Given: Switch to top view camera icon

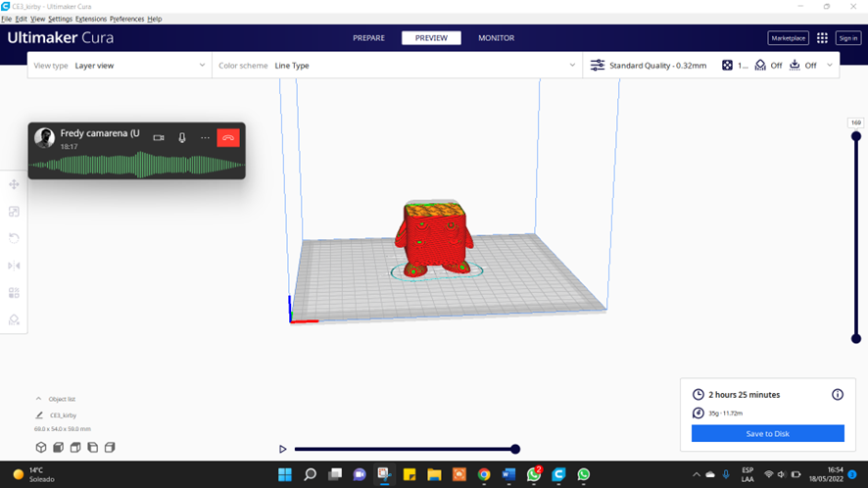Looking at the screenshot, I should coord(75,448).
